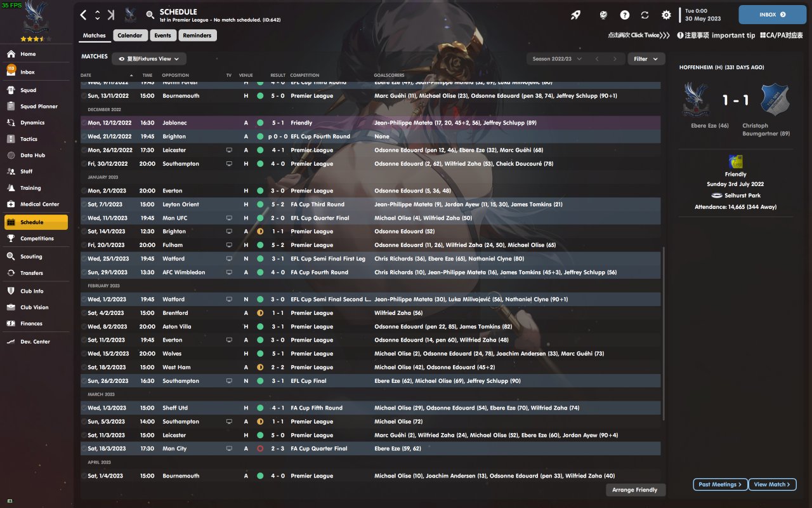Click the skip-forward arrow icon in top bar
The width and height of the screenshot is (812, 508).
pyautogui.click(x=111, y=15)
